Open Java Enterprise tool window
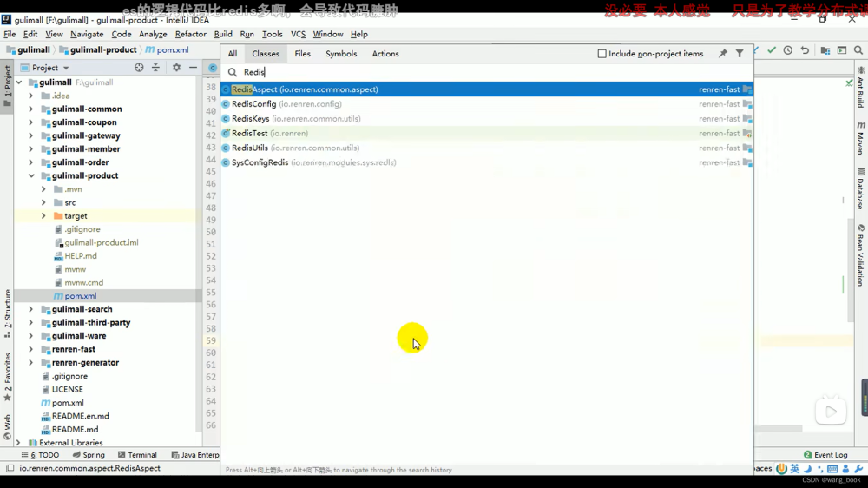The image size is (868, 488). coord(194,455)
